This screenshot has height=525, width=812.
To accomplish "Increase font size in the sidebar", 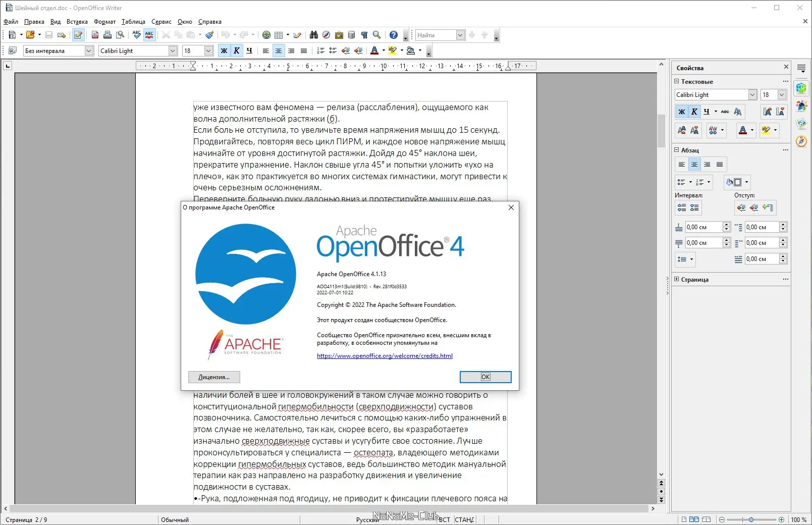I will coord(768,112).
